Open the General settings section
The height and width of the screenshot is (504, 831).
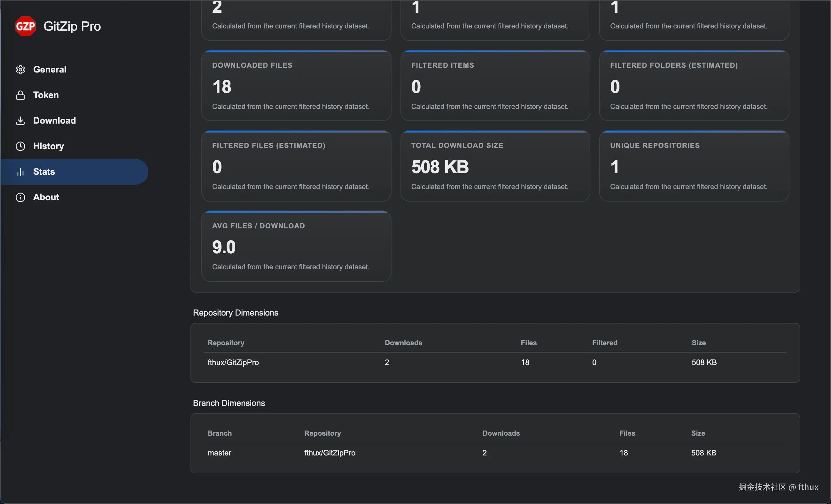click(74, 69)
